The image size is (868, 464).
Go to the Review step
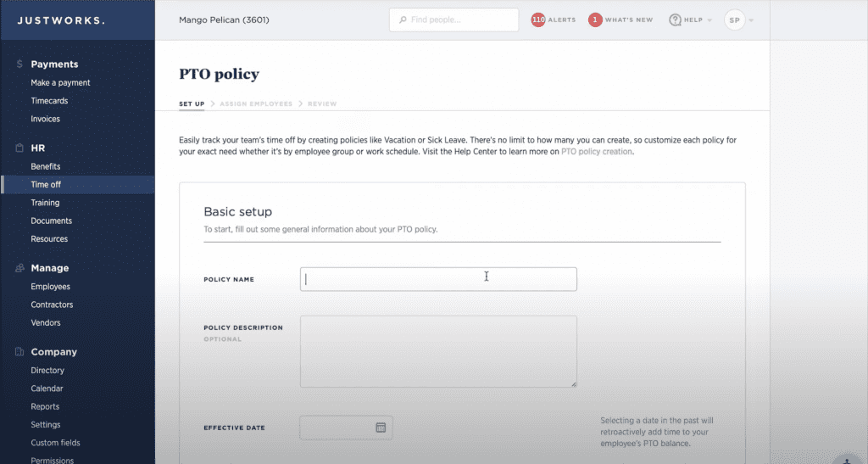coord(322,103)
